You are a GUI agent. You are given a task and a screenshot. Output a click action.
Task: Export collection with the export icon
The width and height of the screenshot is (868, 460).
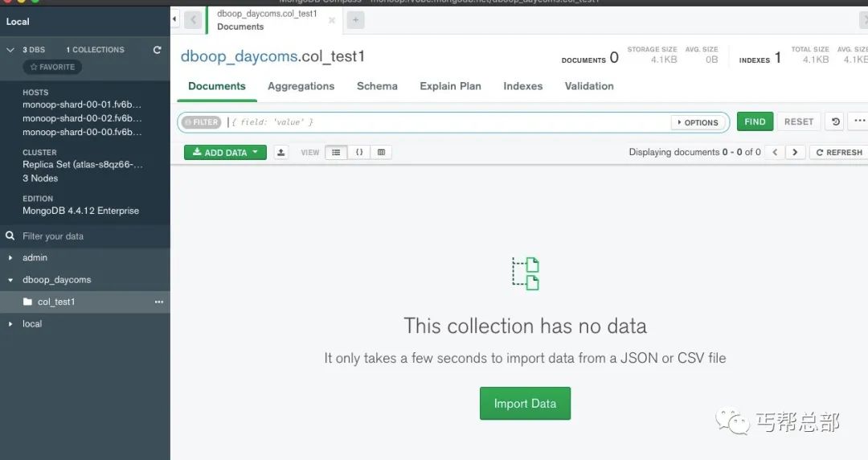pos(281,153)
